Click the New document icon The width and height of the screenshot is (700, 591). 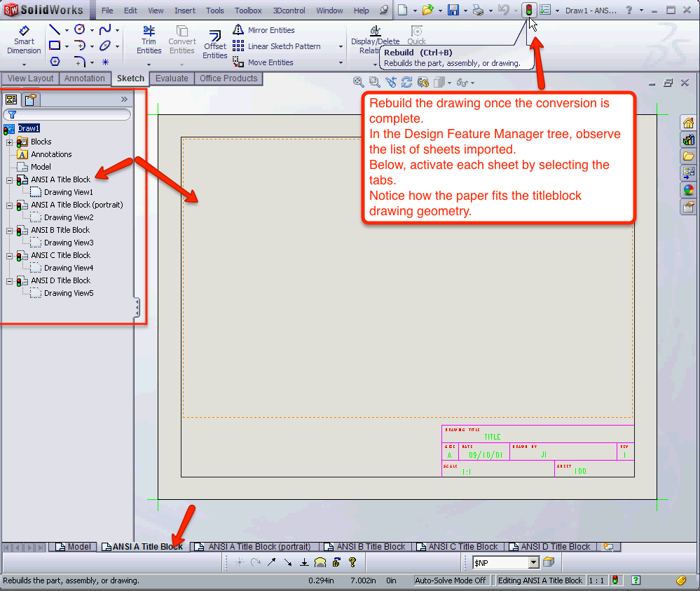click(403, 10)
